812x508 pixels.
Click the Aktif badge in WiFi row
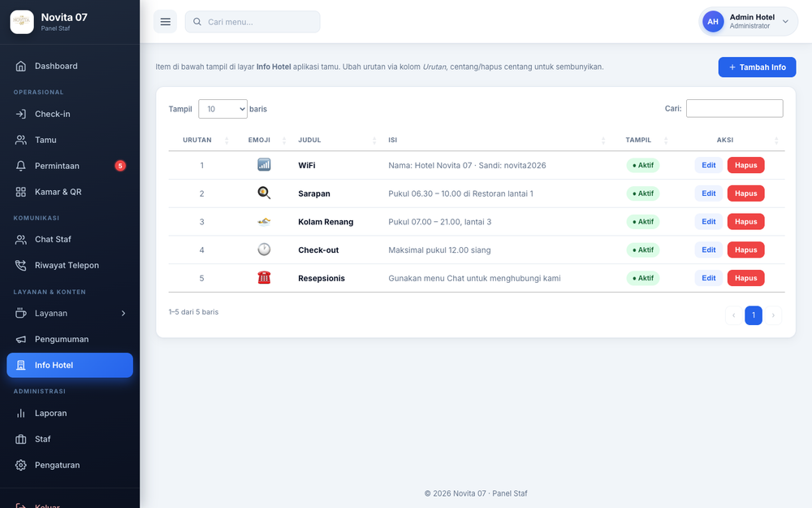[642, 165]
